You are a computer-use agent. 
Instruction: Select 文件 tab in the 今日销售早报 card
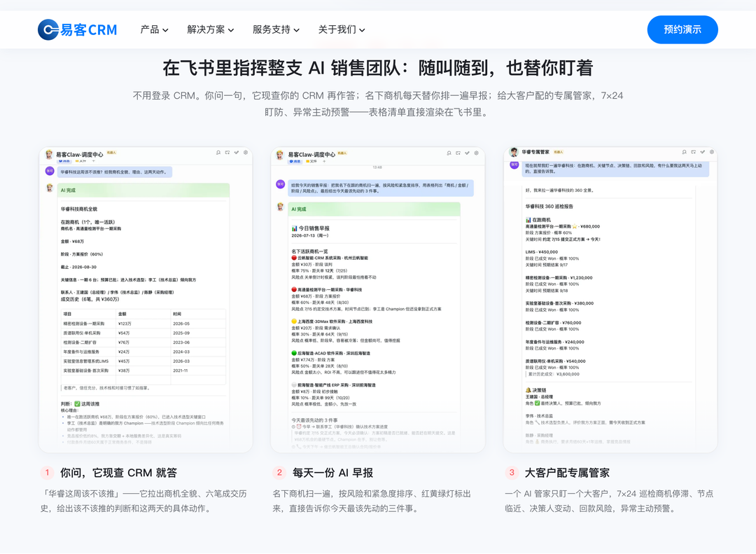tap(312, 161)
